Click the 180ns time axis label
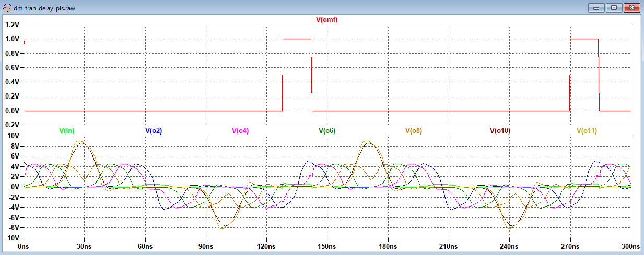This screenshot has height=255, width=644. pyautogui.click(x=388, y=246)
